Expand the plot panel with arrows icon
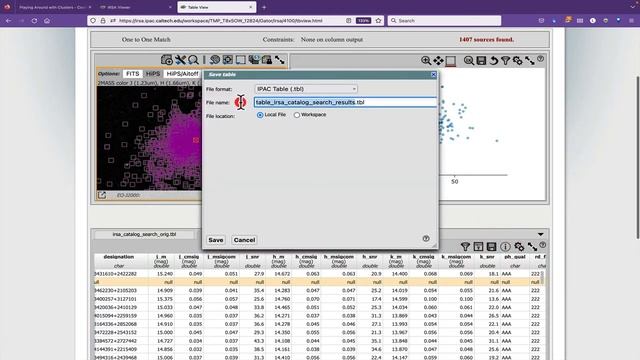 click(530, 61)
